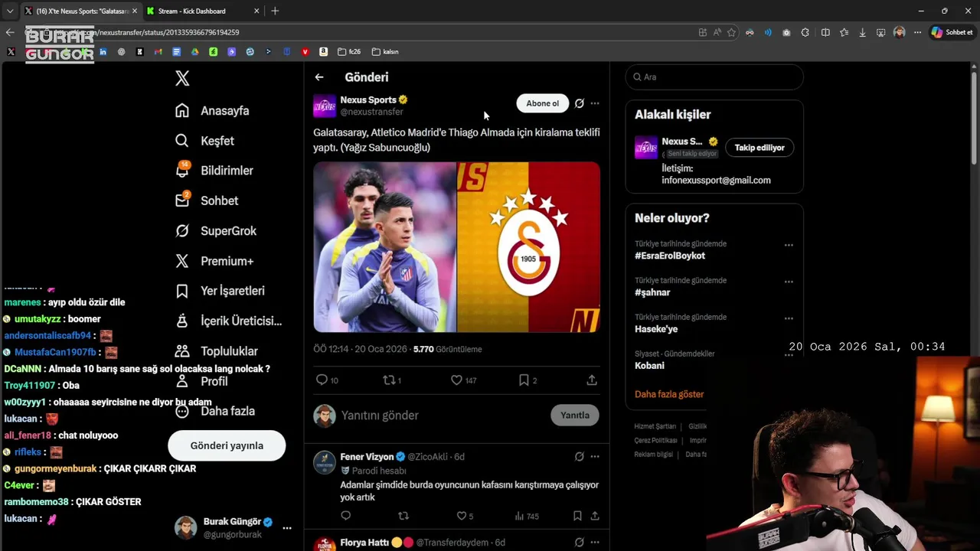Go back using the Gönderi back arrow
The width and height of the screenshot is (980, 551).
(x=319, y=77)
